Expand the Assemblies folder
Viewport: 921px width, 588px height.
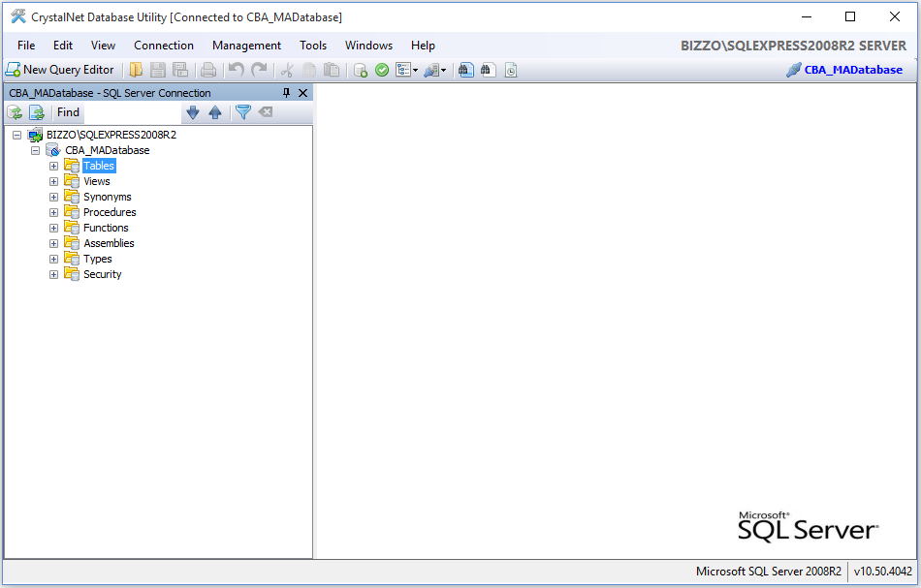click(x=53, y=243)
